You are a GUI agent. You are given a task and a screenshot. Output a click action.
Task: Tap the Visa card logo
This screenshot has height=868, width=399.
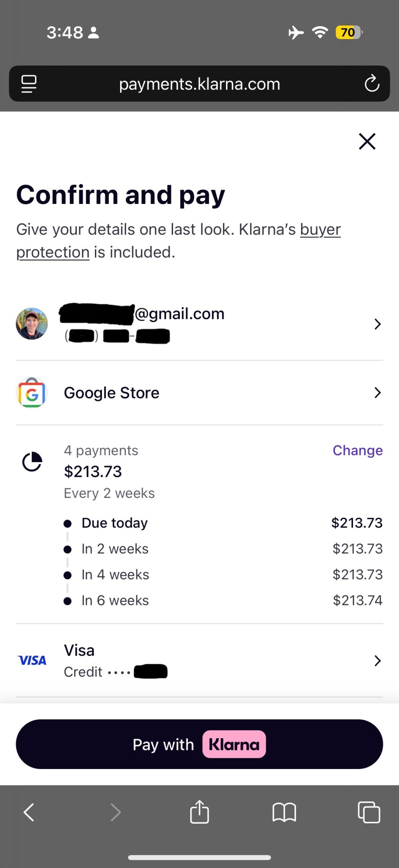tap(32, 661)
